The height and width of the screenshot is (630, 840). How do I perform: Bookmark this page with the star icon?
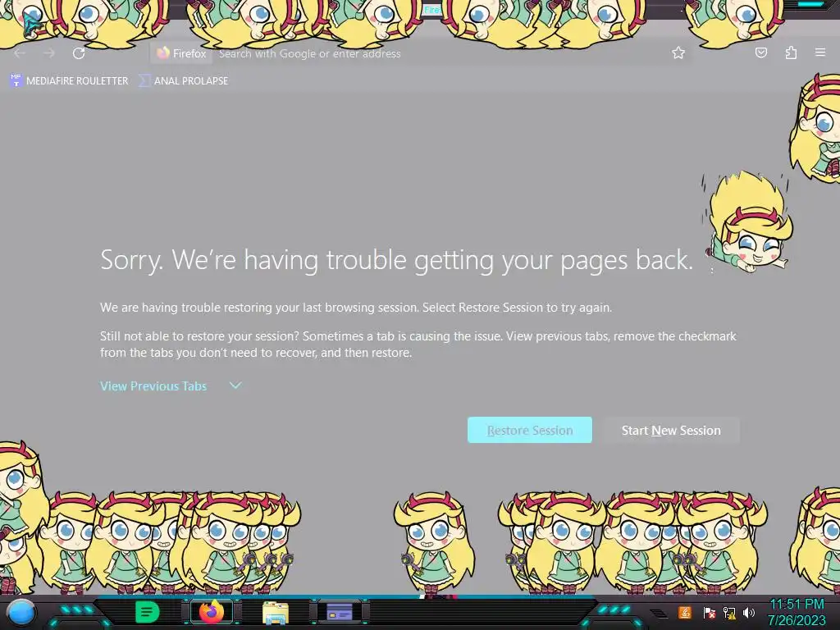[678, 52]
